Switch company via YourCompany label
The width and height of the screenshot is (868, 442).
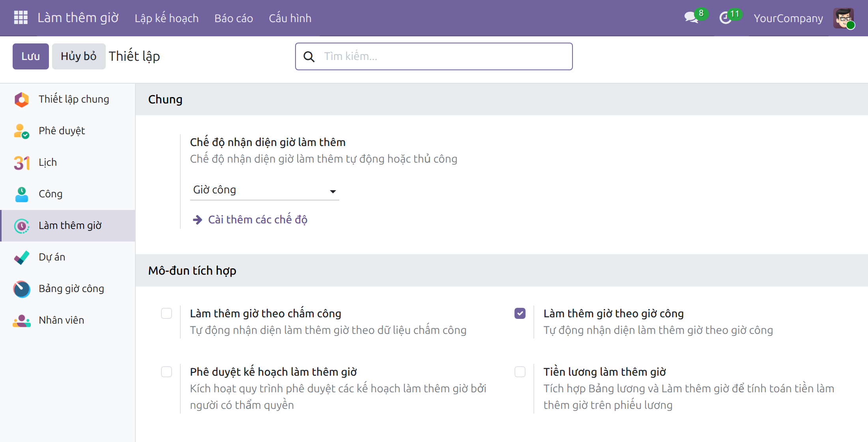coord(788,18)
